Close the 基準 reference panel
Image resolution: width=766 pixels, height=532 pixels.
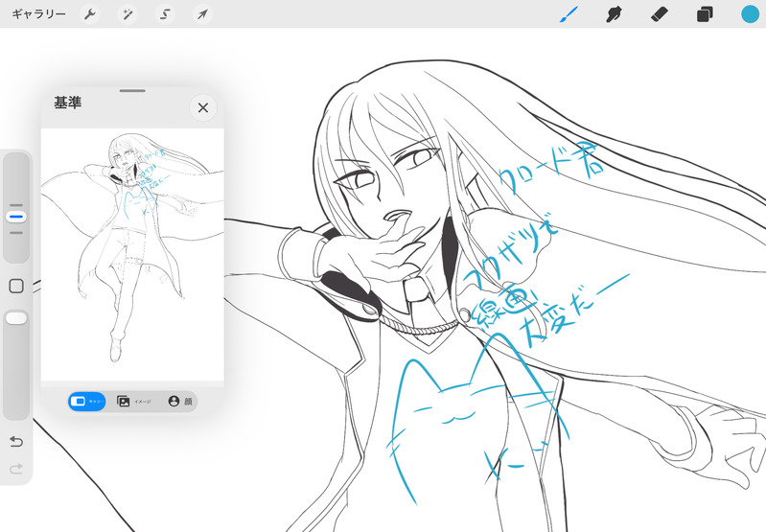(203, 108)
